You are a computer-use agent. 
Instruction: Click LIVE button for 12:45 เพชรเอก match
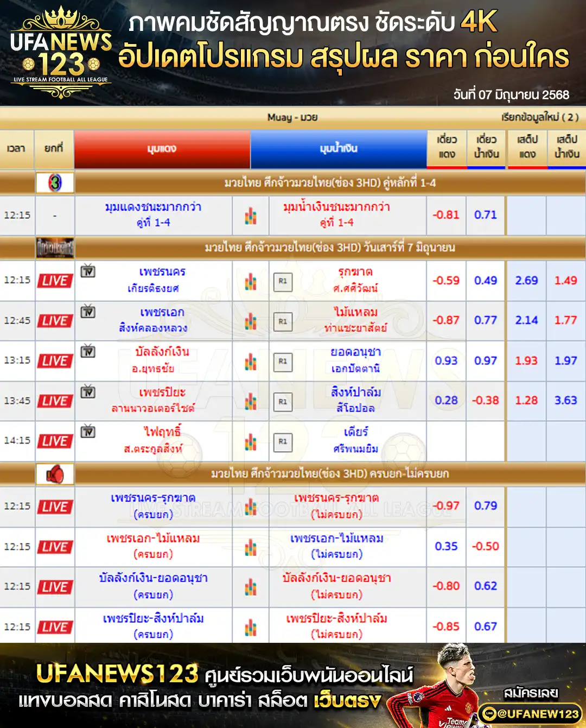[55, 321]
